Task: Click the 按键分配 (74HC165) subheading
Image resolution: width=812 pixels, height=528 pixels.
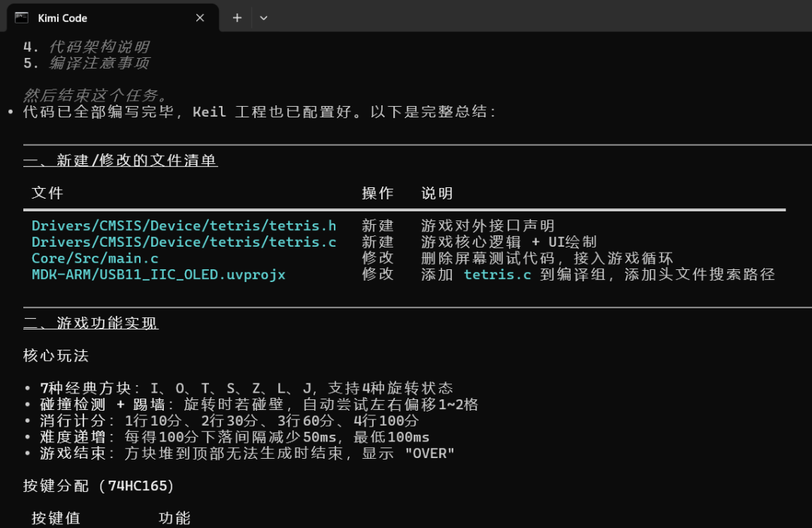Action: click(x=98, y=486)
